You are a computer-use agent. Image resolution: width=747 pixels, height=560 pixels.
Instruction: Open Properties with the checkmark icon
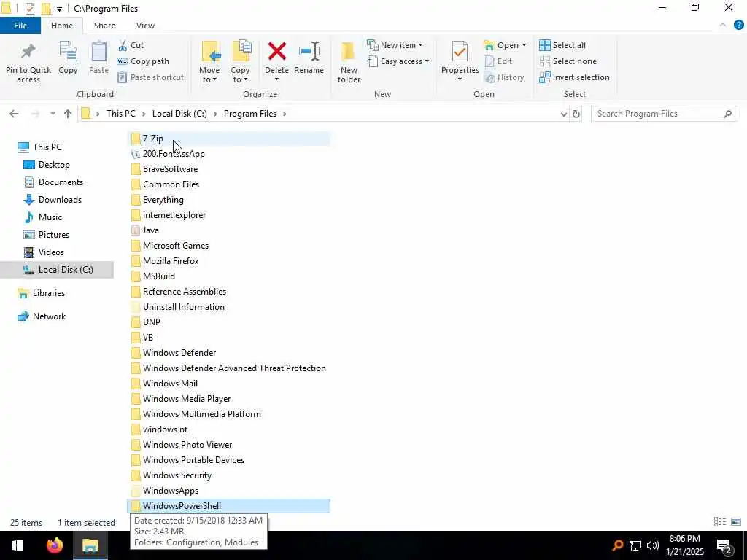tap(460, 52)
